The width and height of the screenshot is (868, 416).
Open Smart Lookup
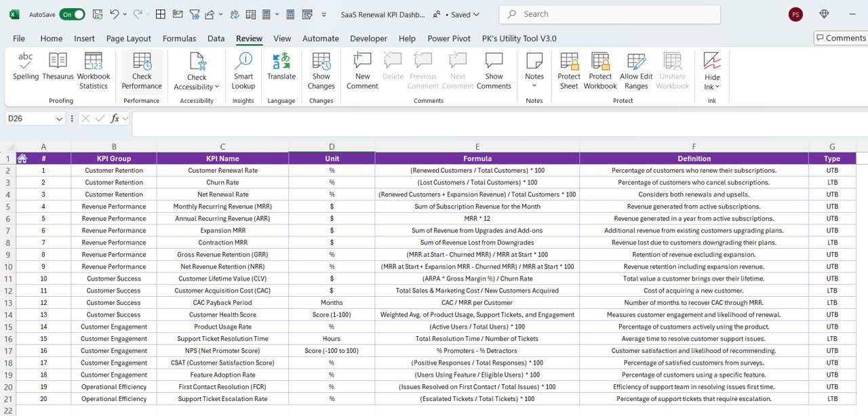[x=243, y=71]
